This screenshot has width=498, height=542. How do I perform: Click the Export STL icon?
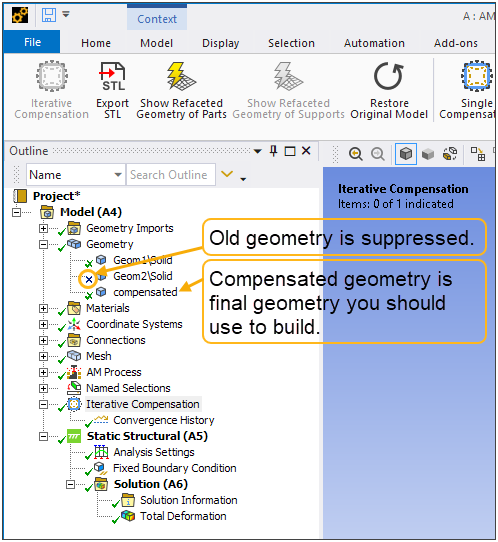(112, 76)
